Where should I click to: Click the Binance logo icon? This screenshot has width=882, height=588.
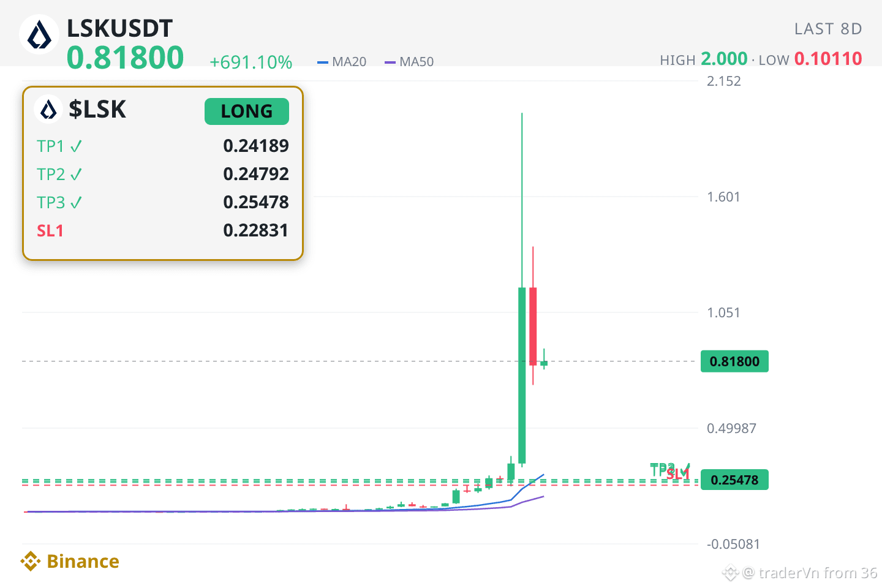tap(31, 561)
